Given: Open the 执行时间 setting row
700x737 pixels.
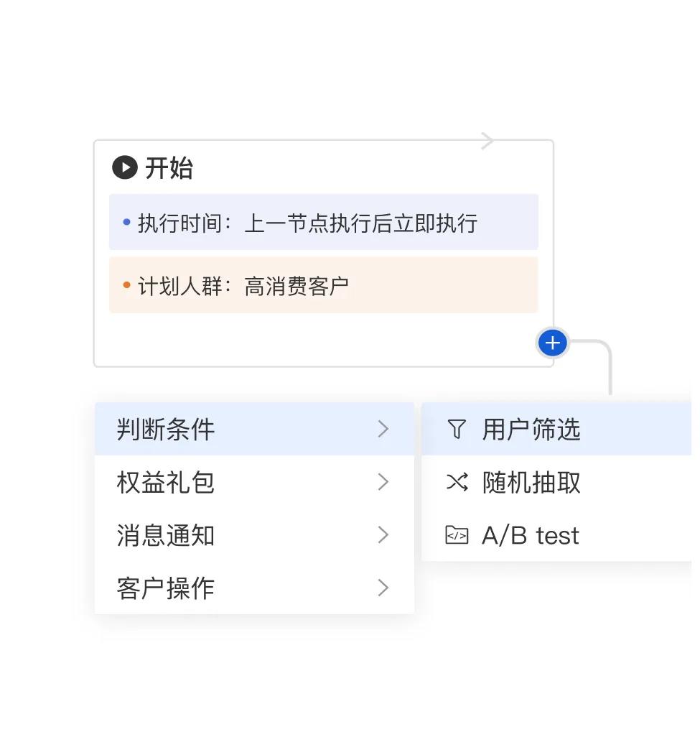Looking at the screenshot, I should pyautogui.click(x=323, y=223).
